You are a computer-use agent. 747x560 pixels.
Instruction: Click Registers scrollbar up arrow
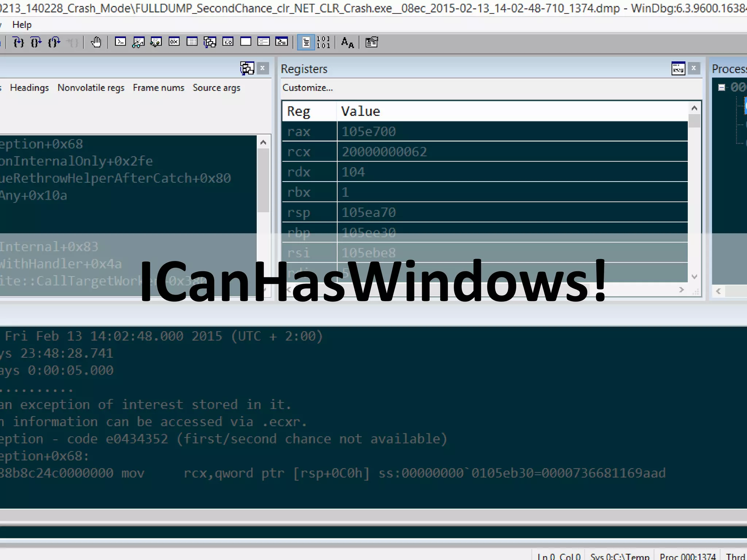click(x=694, y=108)
